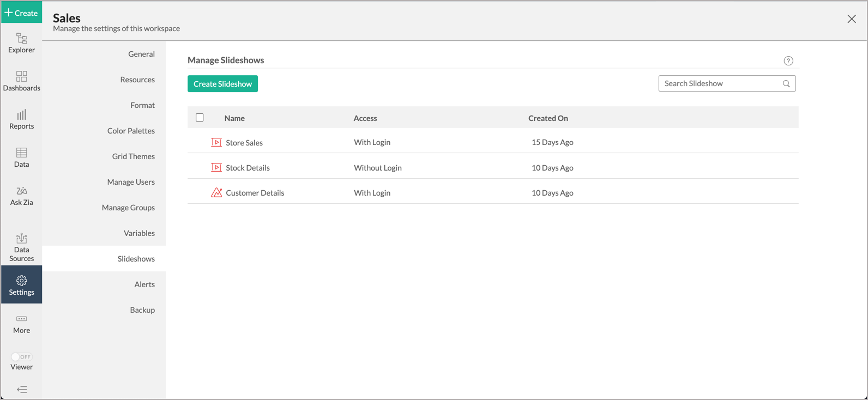Open Dashboards in the sidebar

[x=21, y=81]
